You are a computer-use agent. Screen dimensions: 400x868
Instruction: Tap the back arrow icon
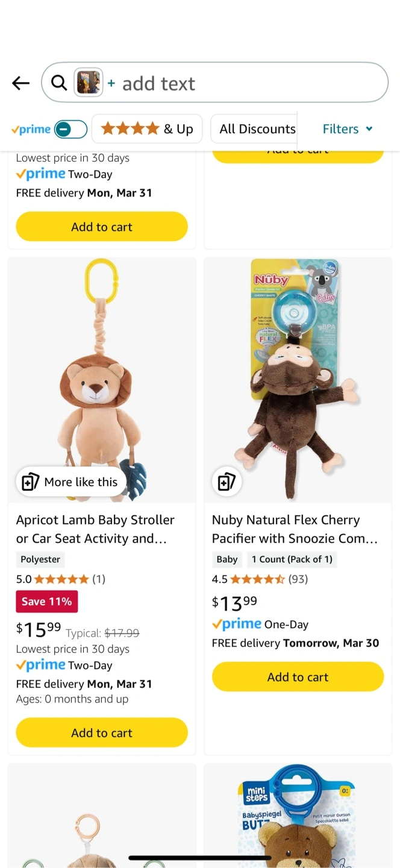(x=21, y=83)
